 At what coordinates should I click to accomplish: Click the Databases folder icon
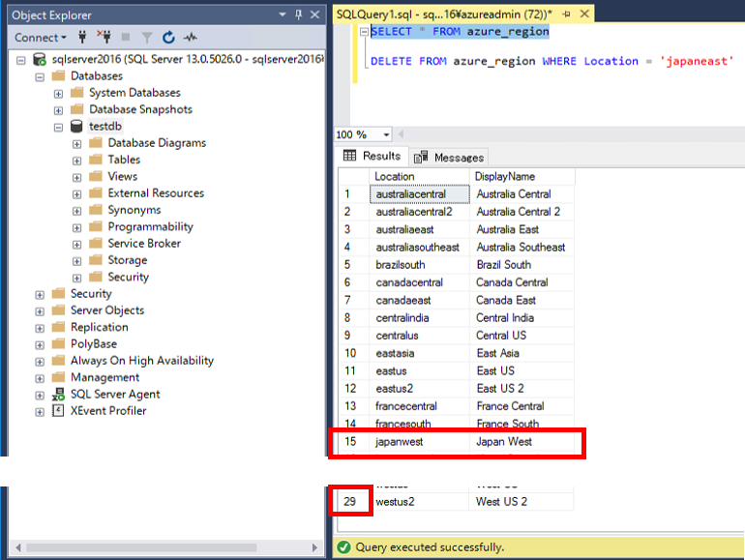(x=58, y=76)
